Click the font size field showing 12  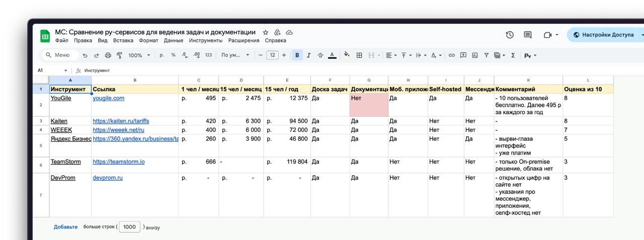(272, 55)
